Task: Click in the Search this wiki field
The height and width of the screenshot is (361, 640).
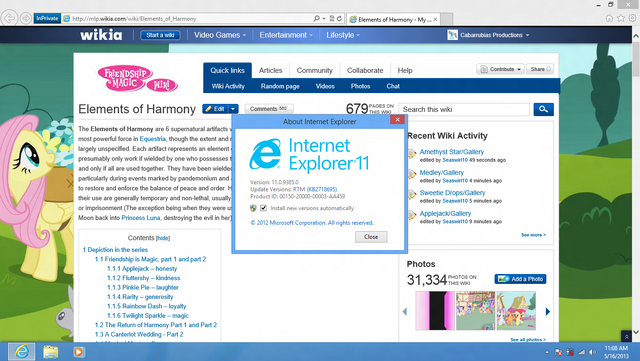Action: point(464,109)
